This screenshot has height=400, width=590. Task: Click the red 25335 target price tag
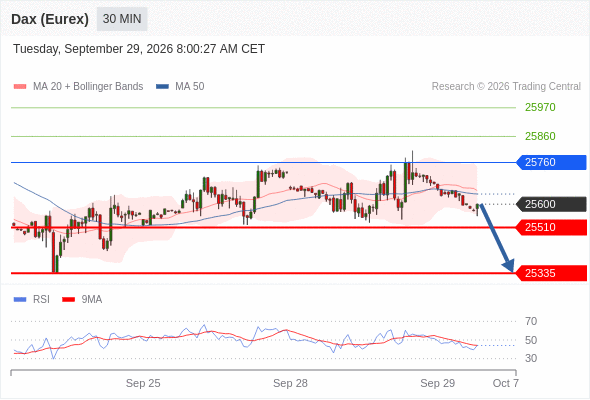pos(552,273)
